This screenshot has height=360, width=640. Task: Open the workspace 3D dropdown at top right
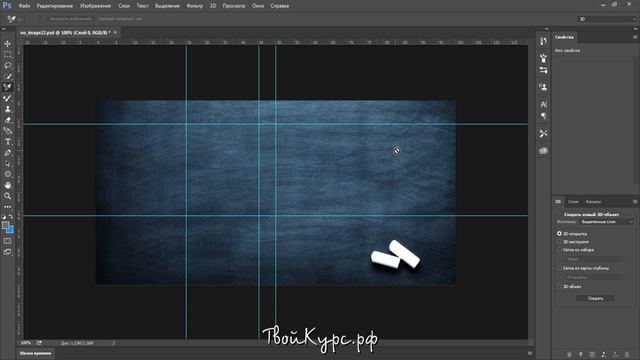coord(607,19)
